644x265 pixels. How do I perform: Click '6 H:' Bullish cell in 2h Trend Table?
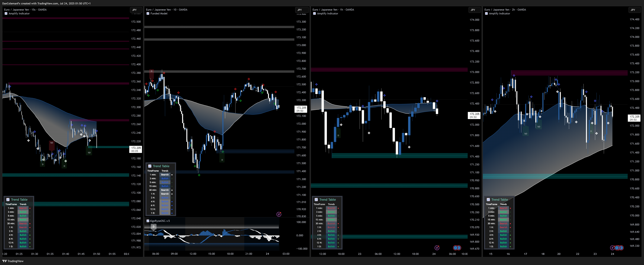click(503, 239)
